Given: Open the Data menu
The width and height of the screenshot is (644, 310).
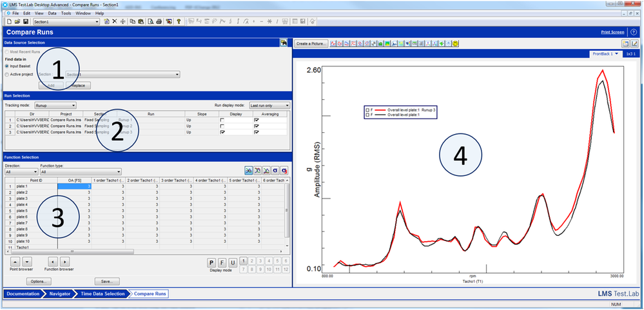Looking at the screenshot, I should [52, 13].
